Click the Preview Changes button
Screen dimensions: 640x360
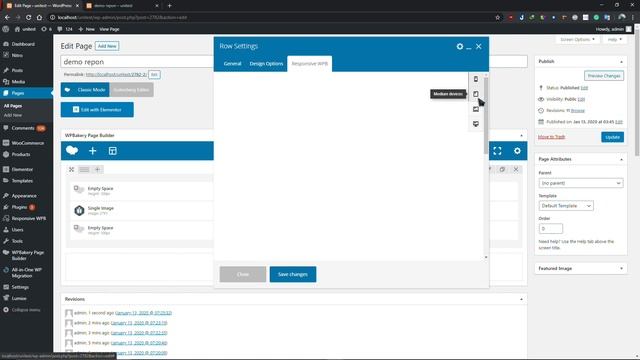604,76
